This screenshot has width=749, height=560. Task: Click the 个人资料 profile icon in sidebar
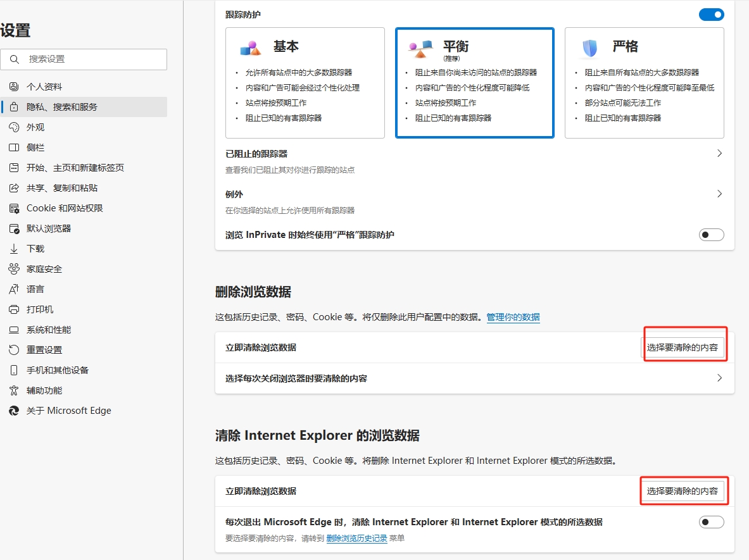(x=14, y=87)
